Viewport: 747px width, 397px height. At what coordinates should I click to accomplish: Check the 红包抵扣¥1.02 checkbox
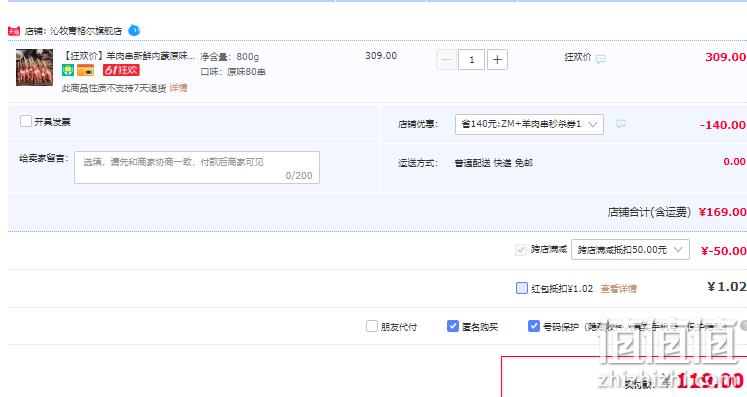[522, 288]
